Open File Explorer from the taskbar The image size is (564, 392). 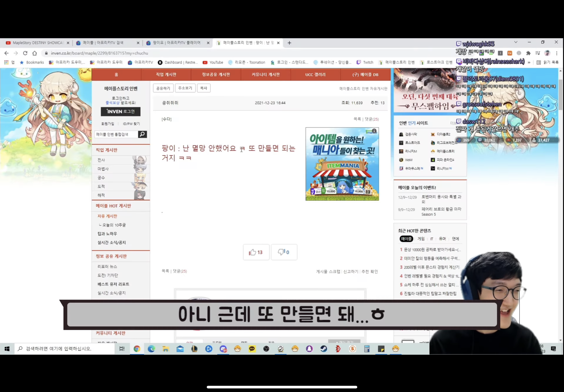[165, 349]
